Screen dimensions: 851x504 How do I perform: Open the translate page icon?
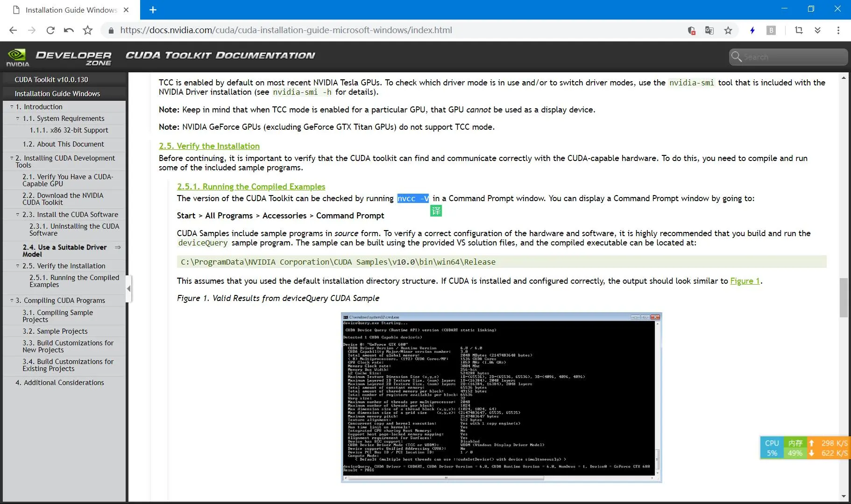(709, 30)
